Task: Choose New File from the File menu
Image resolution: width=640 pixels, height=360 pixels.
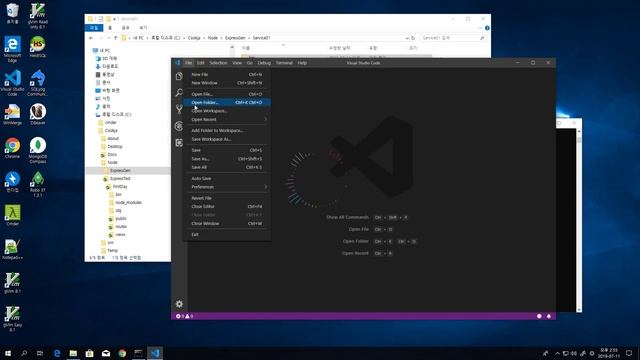Action: [227, 74]
